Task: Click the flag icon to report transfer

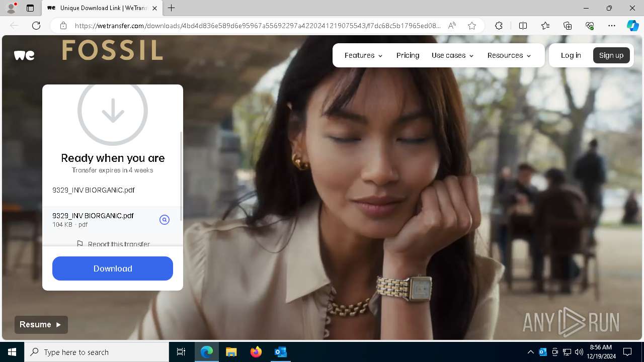Action: [79, 244]
